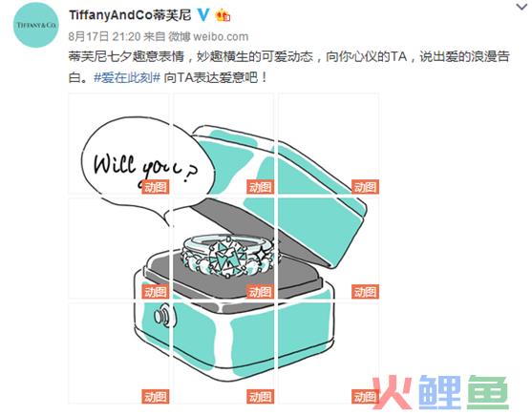Open the middle-right GIF of the lid
The image size is (532, 415).
329,249
